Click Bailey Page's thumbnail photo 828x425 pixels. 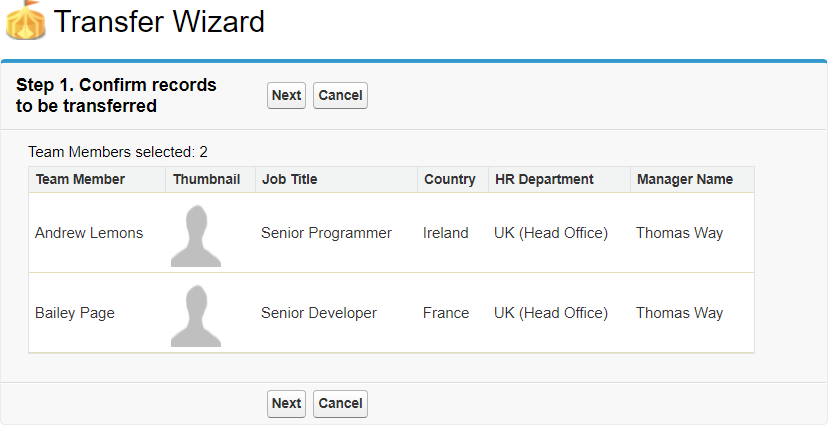(196, 314)
